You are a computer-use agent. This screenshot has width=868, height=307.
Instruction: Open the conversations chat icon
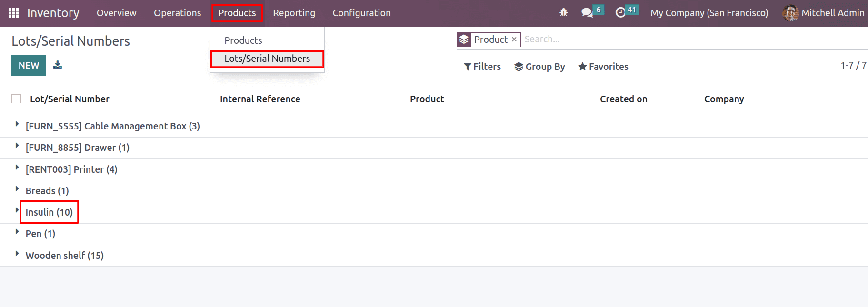[x=587, y=13]
